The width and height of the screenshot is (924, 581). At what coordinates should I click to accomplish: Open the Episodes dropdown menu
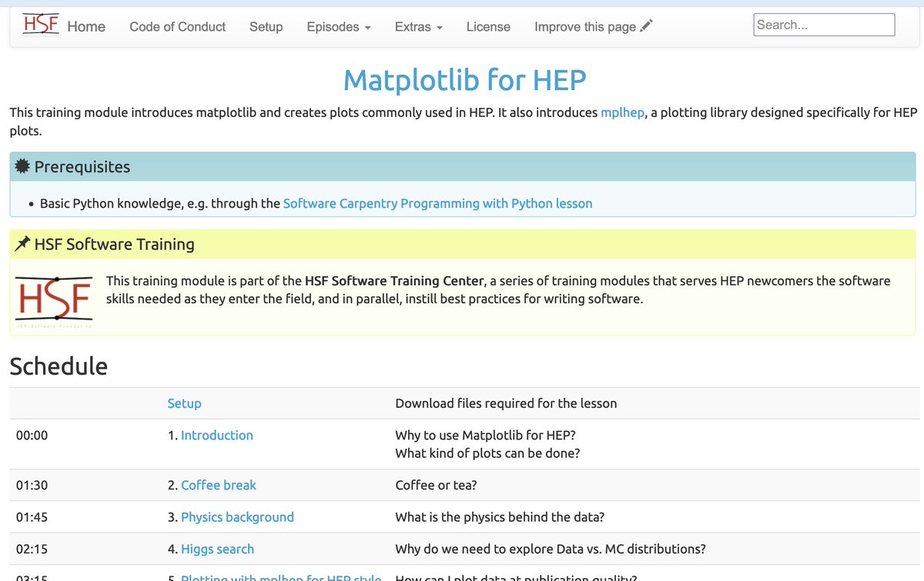tap(339, 27)
